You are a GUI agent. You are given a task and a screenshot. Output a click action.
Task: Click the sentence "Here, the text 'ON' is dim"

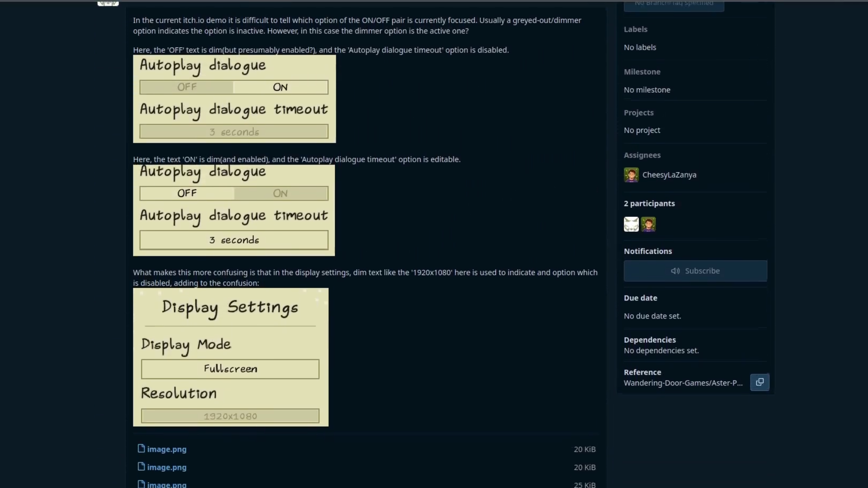pyautogui.click(x=297, y=160)
